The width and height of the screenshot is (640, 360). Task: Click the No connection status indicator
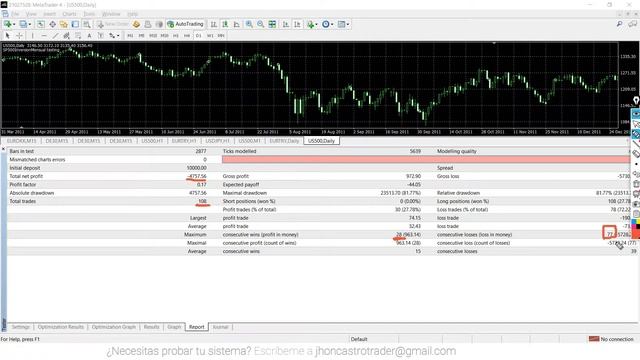[611, 339]
